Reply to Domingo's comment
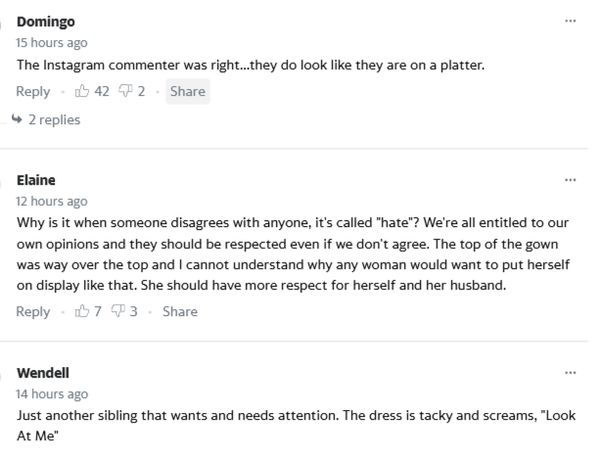The image size is (600, 453). coord(33,91)
